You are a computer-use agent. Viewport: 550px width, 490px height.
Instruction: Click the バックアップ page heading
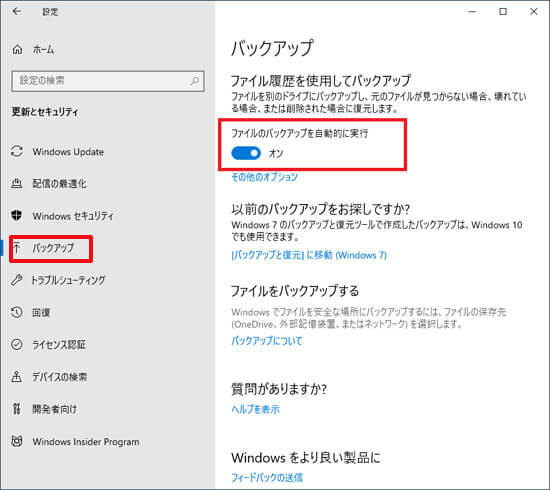[272, 48]
